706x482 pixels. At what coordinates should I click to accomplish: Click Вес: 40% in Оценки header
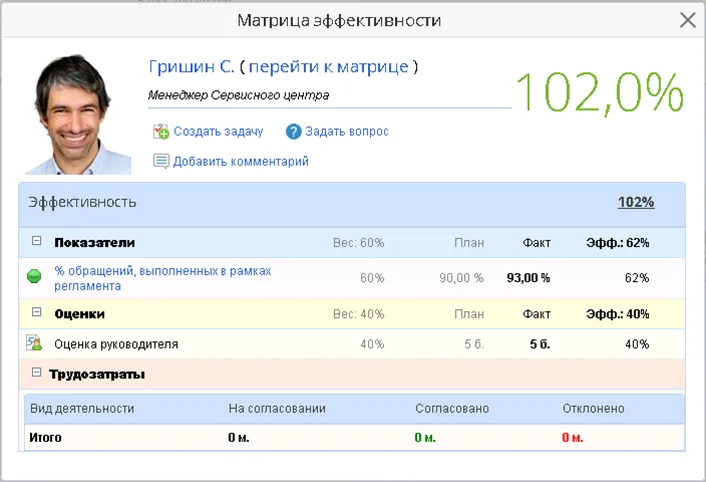pyautogui.click(x=358, y=314)
